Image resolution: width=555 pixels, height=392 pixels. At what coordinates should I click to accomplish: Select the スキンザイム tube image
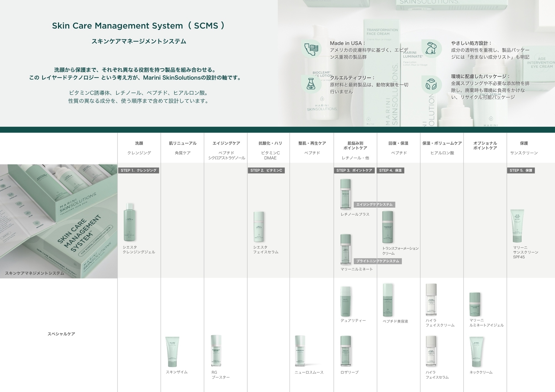172,352
